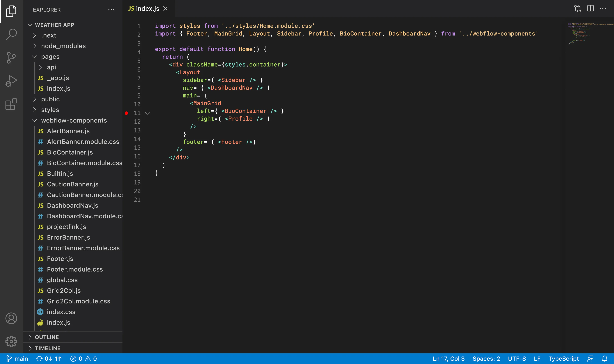614x364 pixels.
Task: Click the open changes compare icon
Action: point(578,8)
